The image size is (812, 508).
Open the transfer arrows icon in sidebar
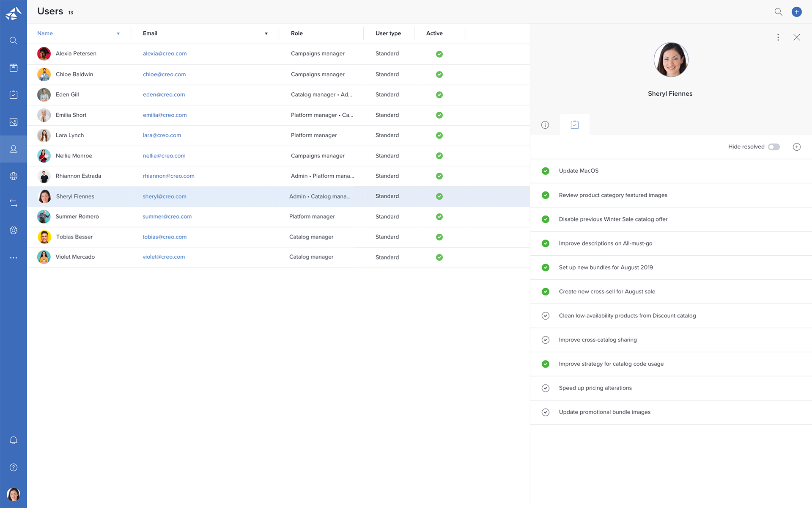click(x=14, y=203)
